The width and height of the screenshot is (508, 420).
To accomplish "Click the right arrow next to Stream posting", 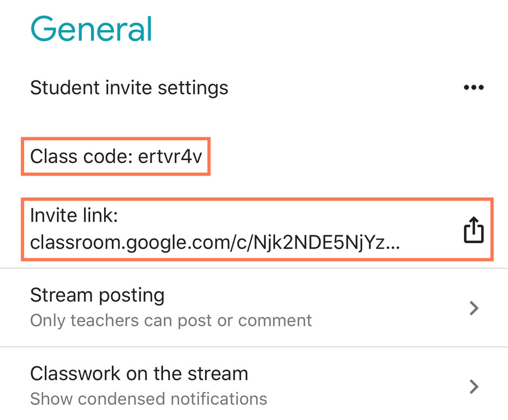I will (473, 308).
